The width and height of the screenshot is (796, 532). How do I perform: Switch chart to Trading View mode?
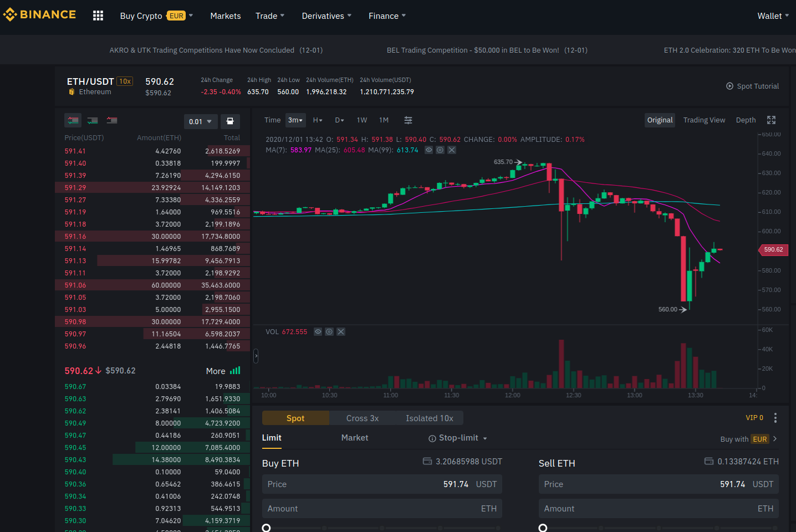[704, 120]
